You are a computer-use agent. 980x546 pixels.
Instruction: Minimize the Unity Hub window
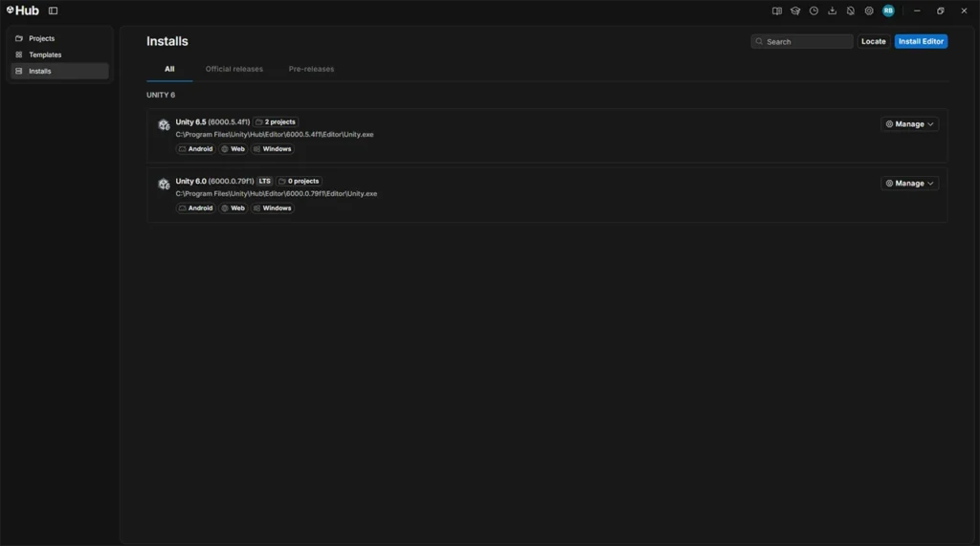(x=917, y=11)
